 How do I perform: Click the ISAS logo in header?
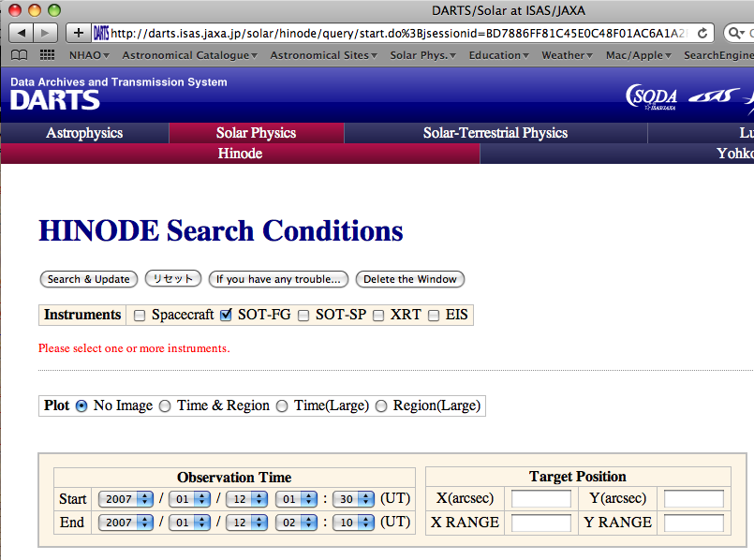[707, 96]
